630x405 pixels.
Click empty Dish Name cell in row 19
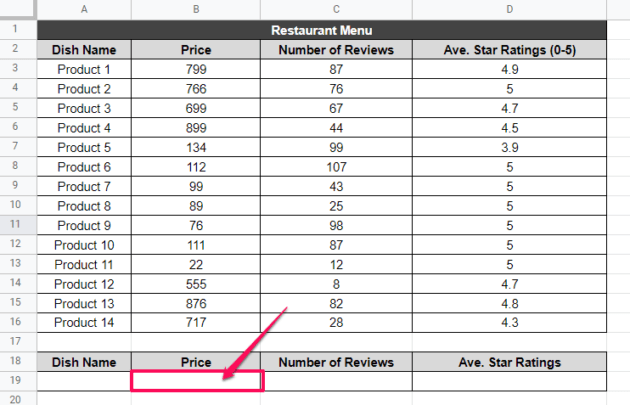(83, 380)
